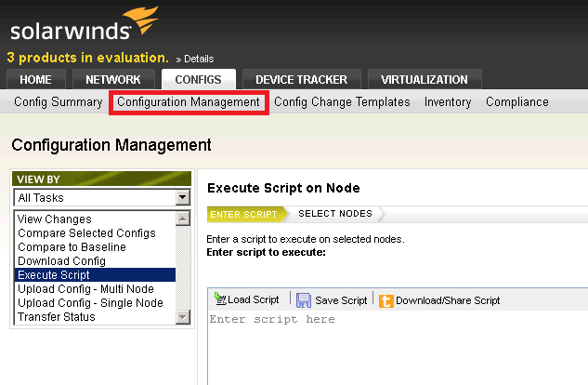This screenshot has width=588, height=385.
Task: Switch to the HOME tab
Action: pyautogui.click(x=36, y=80)
